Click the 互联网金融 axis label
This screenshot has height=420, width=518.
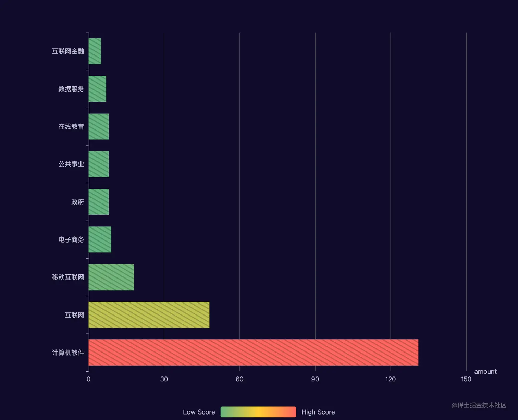tap(68, 51)
